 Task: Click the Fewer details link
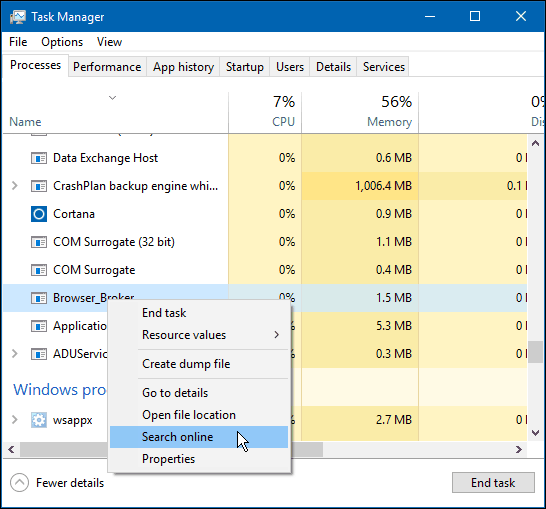point(70,483)
